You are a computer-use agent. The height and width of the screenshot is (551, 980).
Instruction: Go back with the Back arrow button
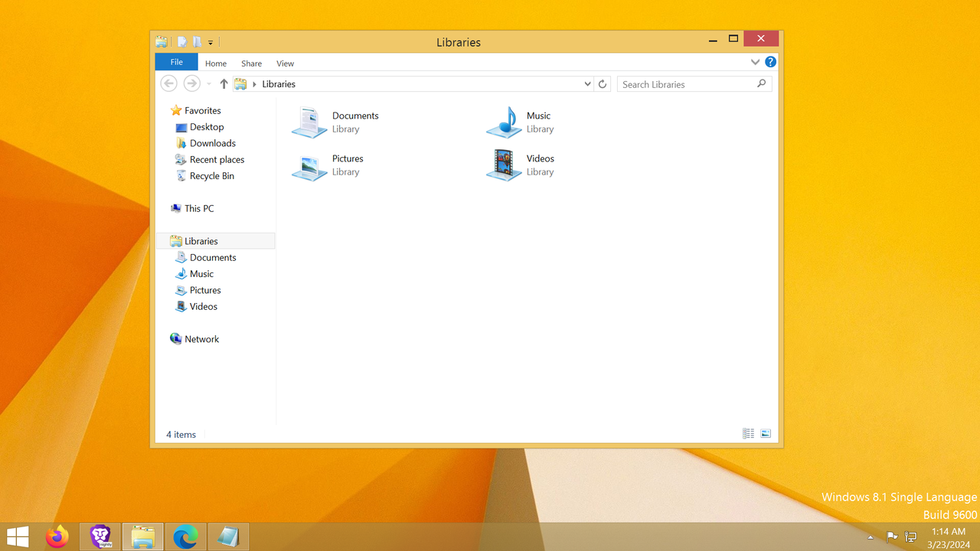[169, 84]
